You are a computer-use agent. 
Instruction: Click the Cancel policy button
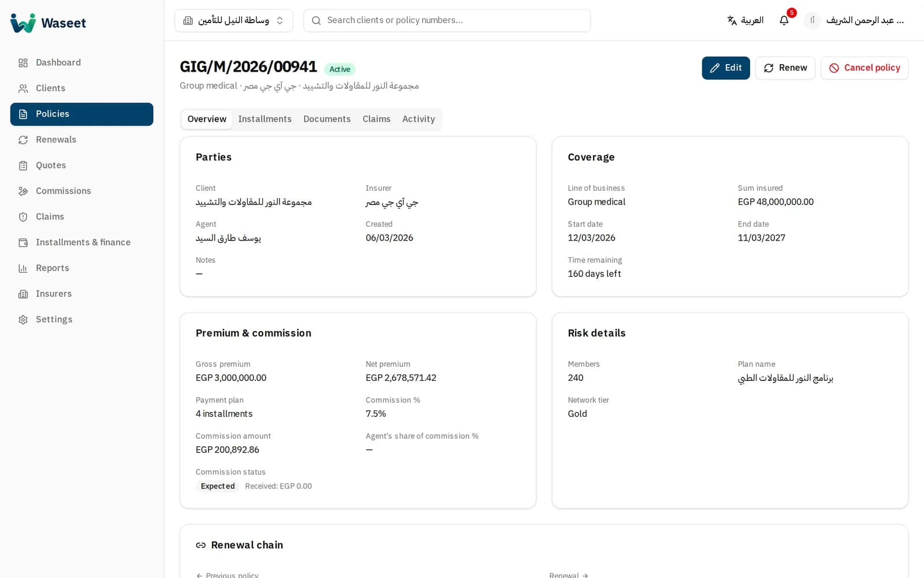pyautogui.click(x=865, y=68)
